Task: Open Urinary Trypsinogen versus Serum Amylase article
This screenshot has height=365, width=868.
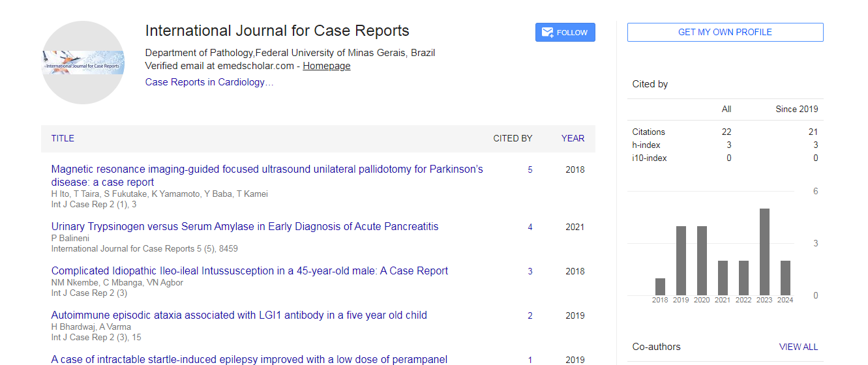Action: pos(245,227)
